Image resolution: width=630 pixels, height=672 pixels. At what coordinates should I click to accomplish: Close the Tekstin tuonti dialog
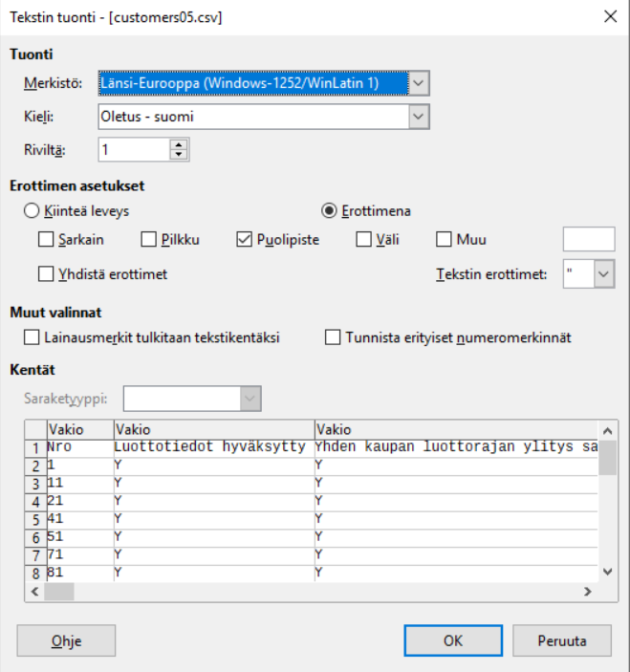[610, 16]
